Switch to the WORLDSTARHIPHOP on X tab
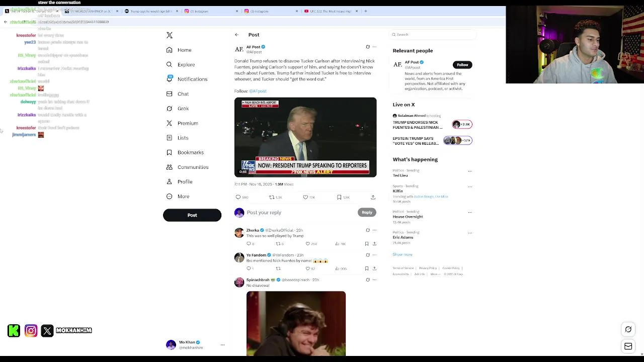Viewport: 644px width, 362px height. click(92, 11)
